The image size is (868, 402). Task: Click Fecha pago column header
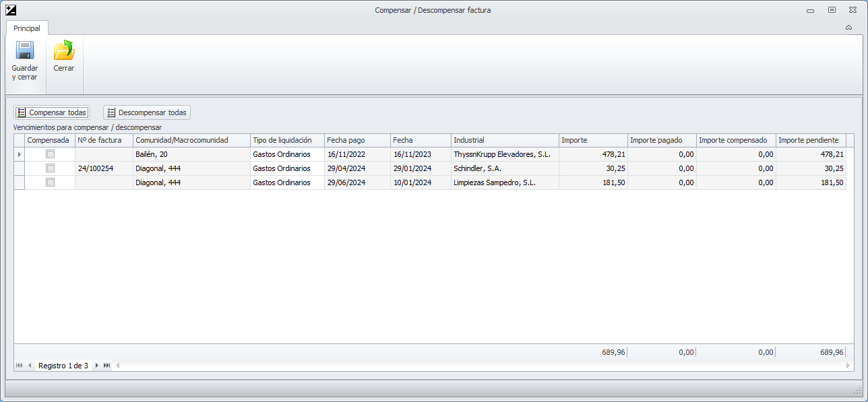(x=357, y=140)
